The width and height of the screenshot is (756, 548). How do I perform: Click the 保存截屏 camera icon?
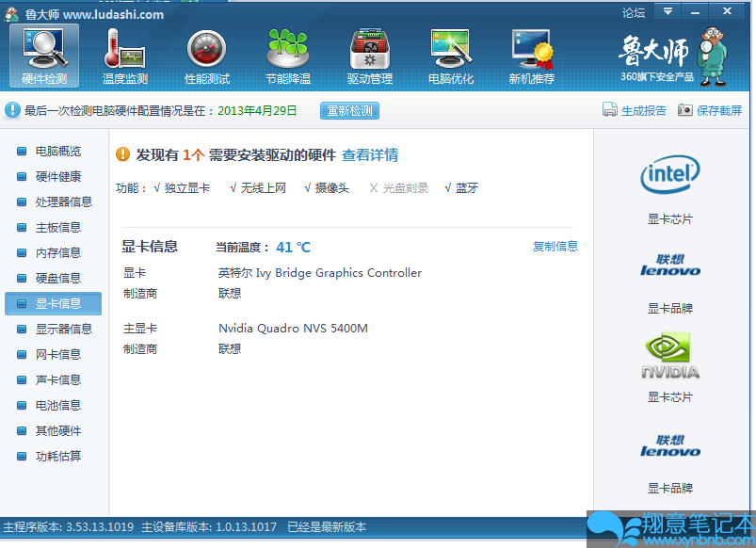(685, 110)
